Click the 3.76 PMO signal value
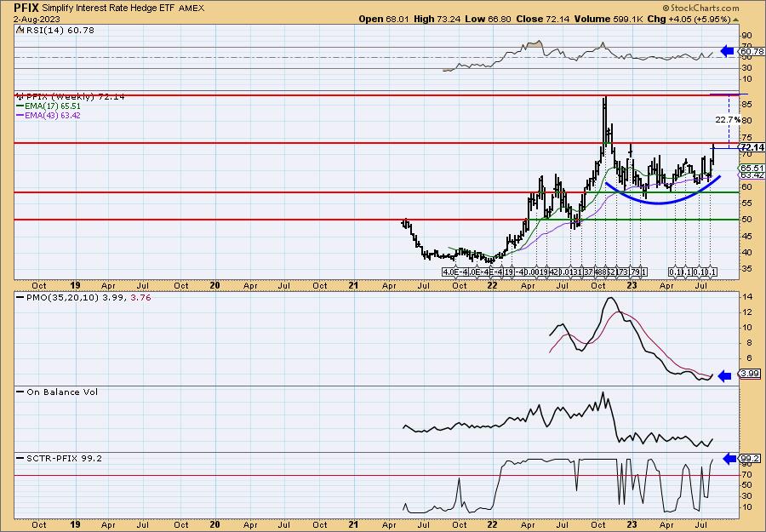Image resolution: width=766 pixels, height=532 pixels. (140, 297)
